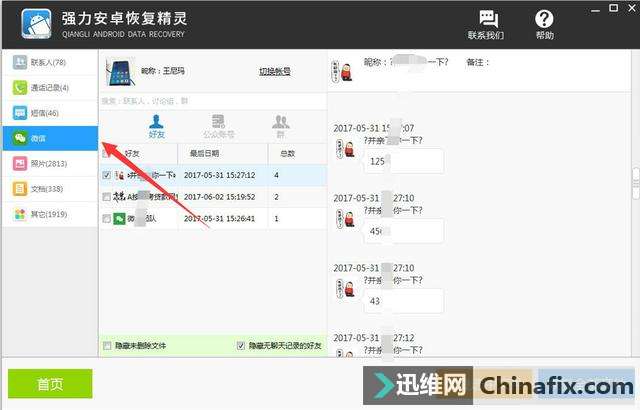This screenshot has width=640, height=410.
Task: Open the 照片 (2813) photos category
Action: [48, 163]
